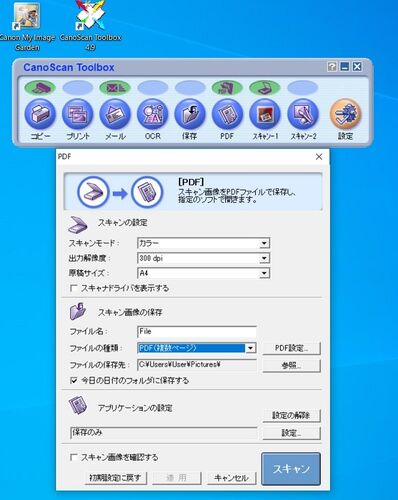Viewport: 398px width, 500px height.
Task: Select the Mail (メール) button in Toolbox
Action: tap(115, 114)
